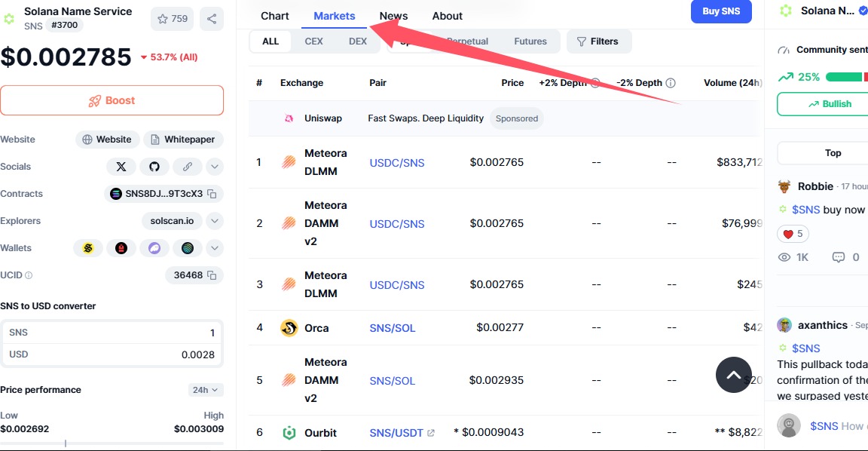This screenshot has height=451, width=868.
Task: Switch to the News tab
Action: (393, 16)
